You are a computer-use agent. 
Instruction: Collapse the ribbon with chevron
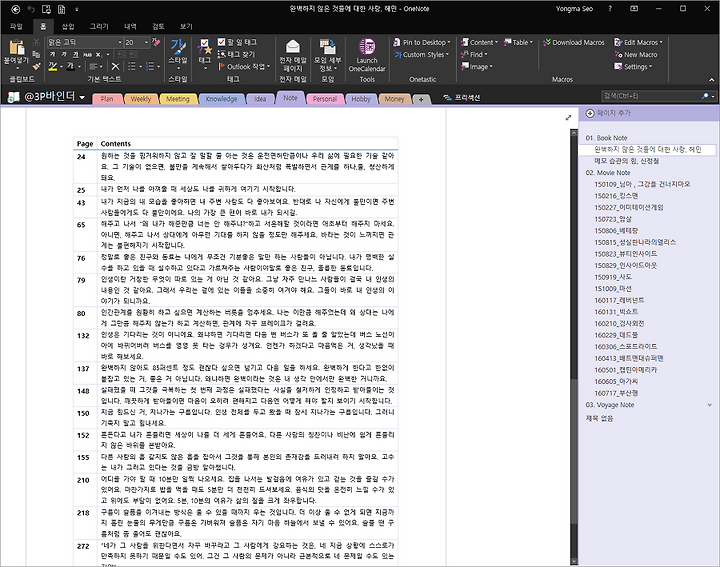(712, 79)
